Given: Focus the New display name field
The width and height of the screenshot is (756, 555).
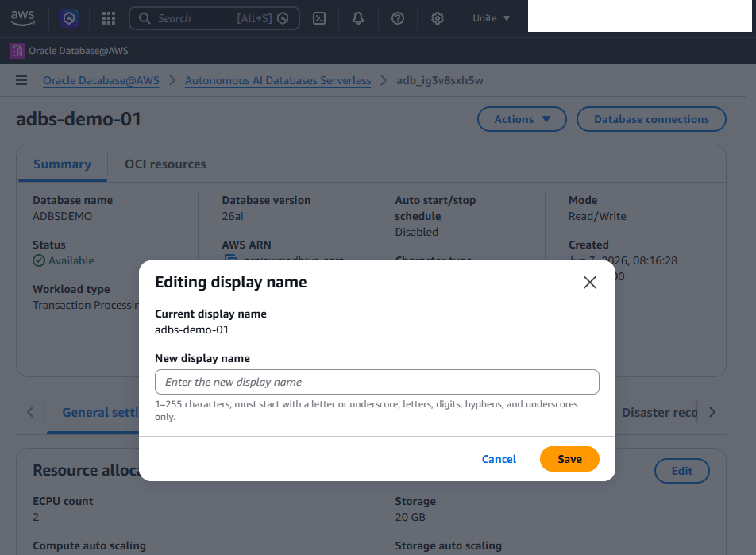Looking at the screenshot, I should [377, 382].
